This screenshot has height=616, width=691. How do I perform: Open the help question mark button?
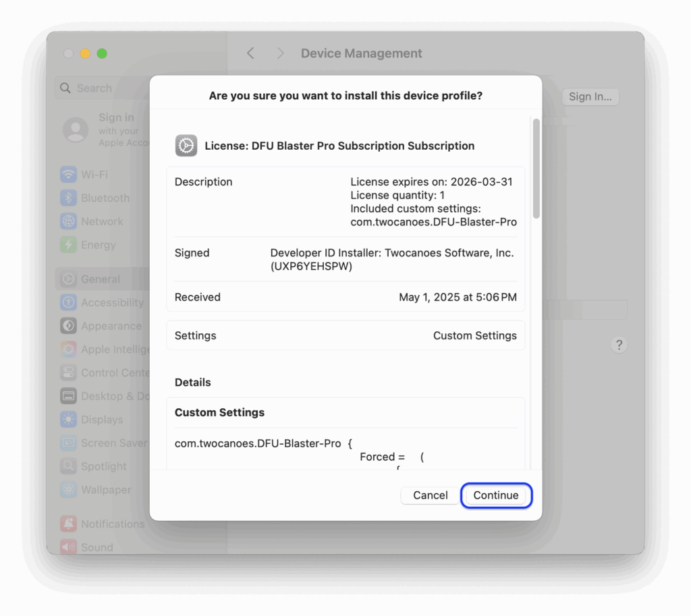coord(619,345)
